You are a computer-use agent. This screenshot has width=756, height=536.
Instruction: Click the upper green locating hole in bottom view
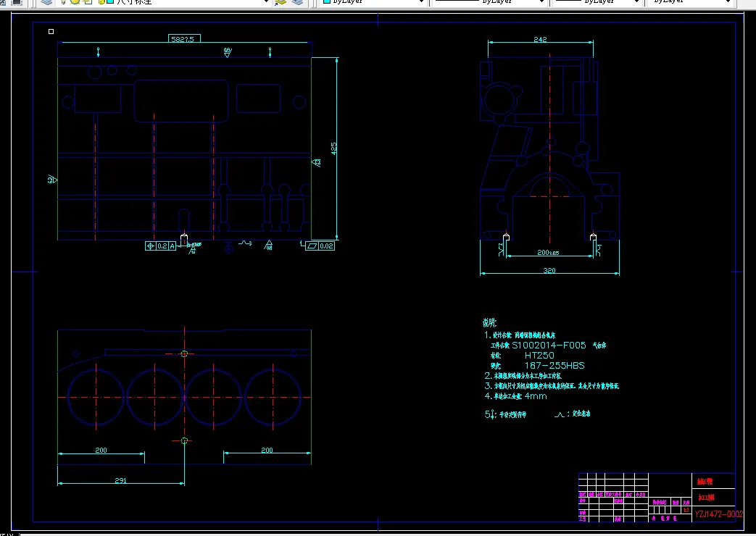tap(184, 353)
